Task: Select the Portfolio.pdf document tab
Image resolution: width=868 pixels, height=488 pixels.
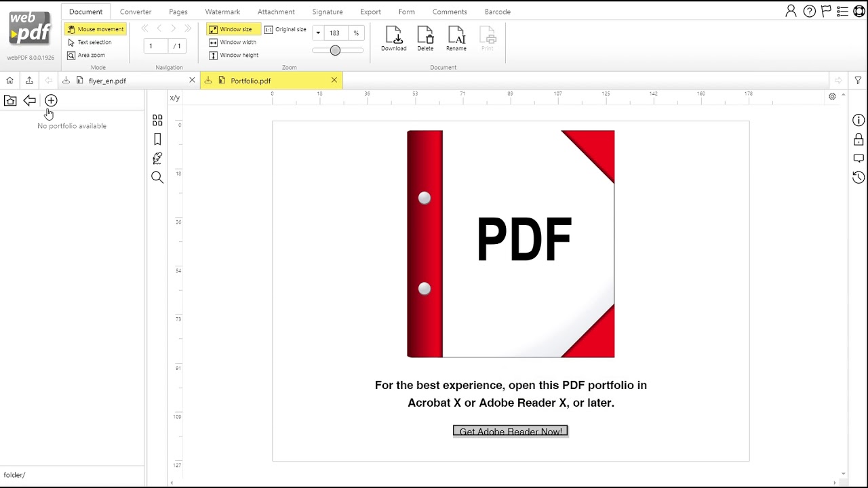Action: 271,81
